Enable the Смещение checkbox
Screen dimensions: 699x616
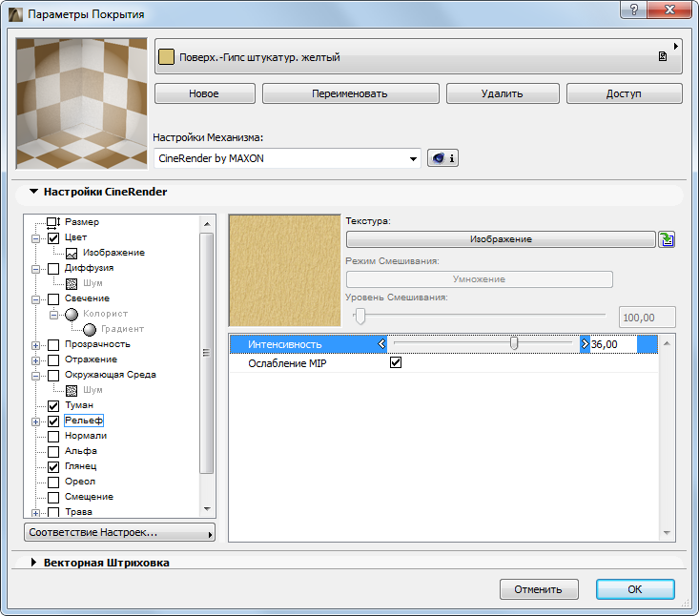pyautogui.click(x=53, y=498)
